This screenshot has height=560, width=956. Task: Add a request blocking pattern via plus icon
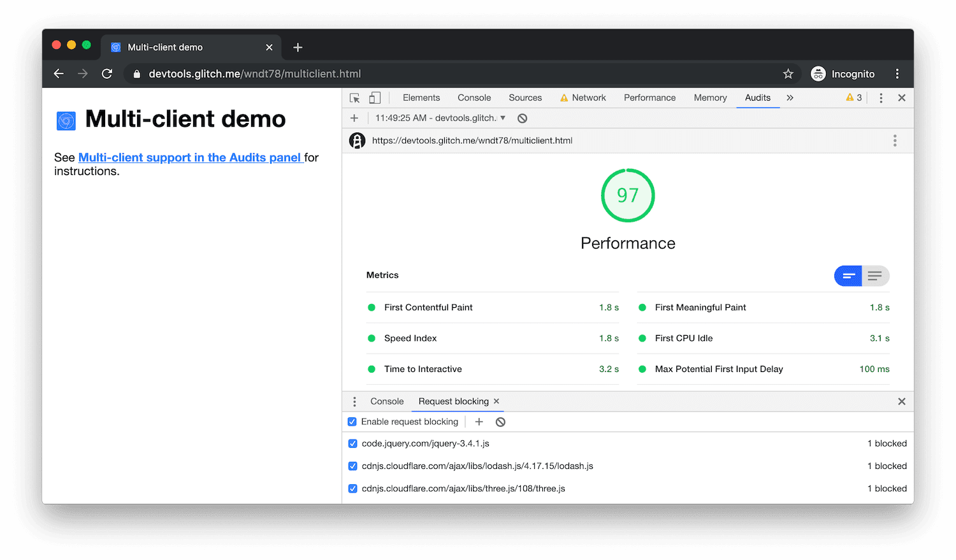[479, 422]
